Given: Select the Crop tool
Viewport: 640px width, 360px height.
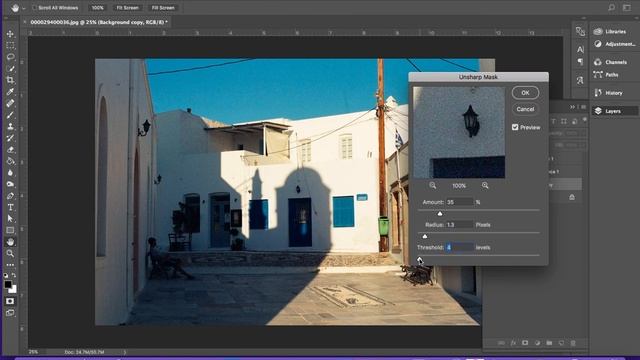Looking at the screenshot, I should [x=10, y=80].
